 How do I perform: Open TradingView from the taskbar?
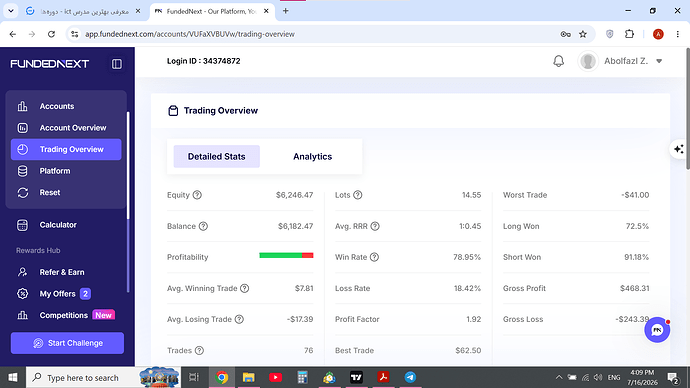point(356,377)
